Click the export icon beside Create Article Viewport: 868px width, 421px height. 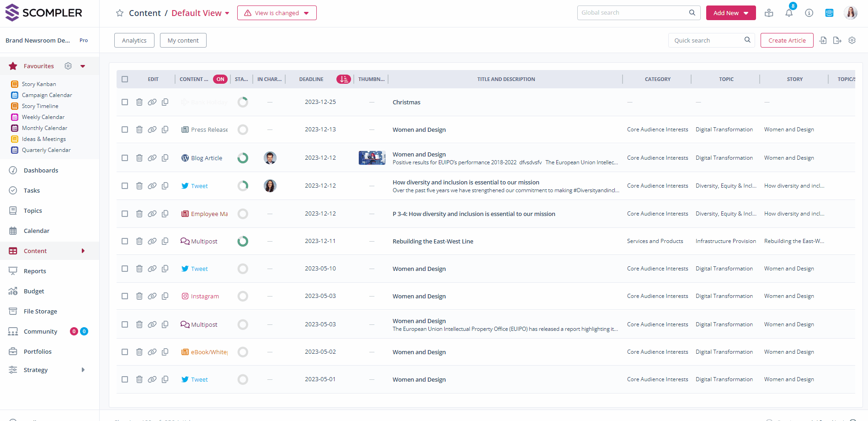point(837,40)
